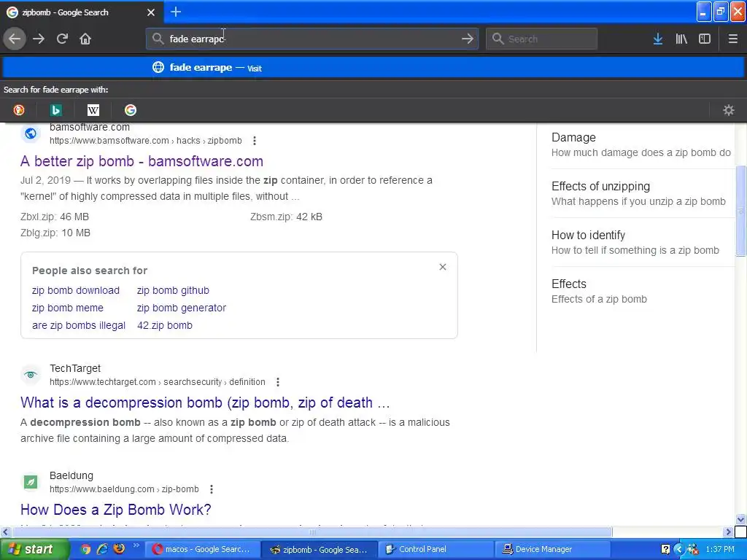Click the horizontal scrollbar left arrow

(5, 532)
